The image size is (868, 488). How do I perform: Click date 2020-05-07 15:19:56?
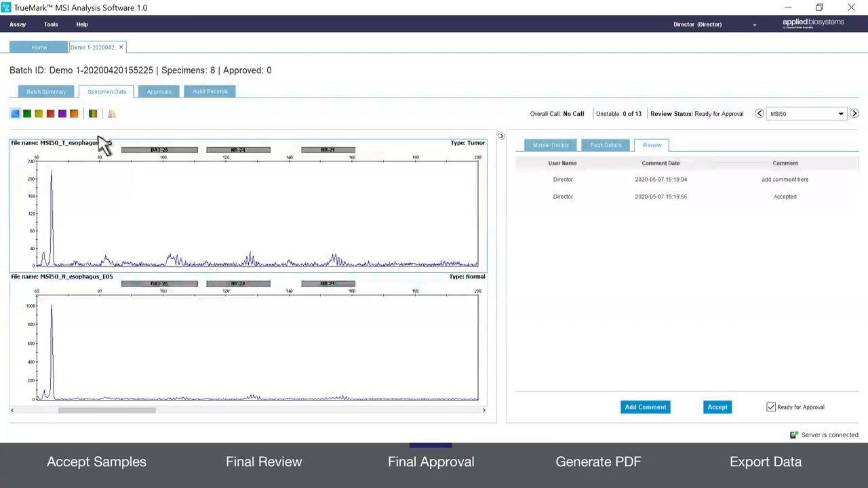pyautogui.click(x=661, y=197)
